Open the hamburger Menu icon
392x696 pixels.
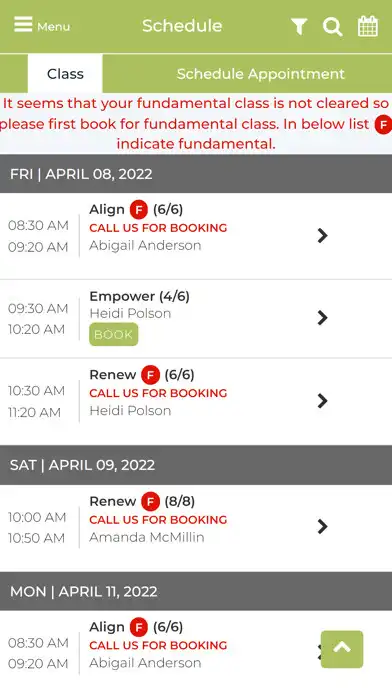(x=23, y=25)
